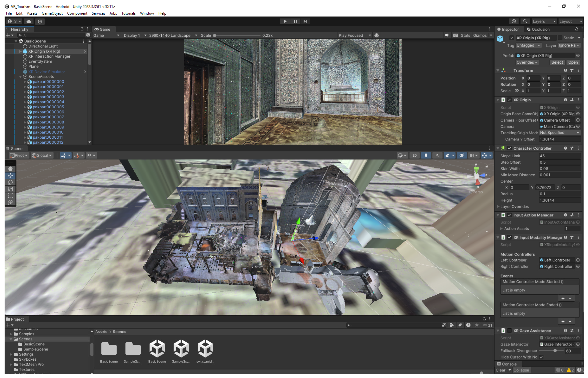Open the Unity Cloud icon
Viewport: 588px width, 378px height.
click(x=29, y=21)
